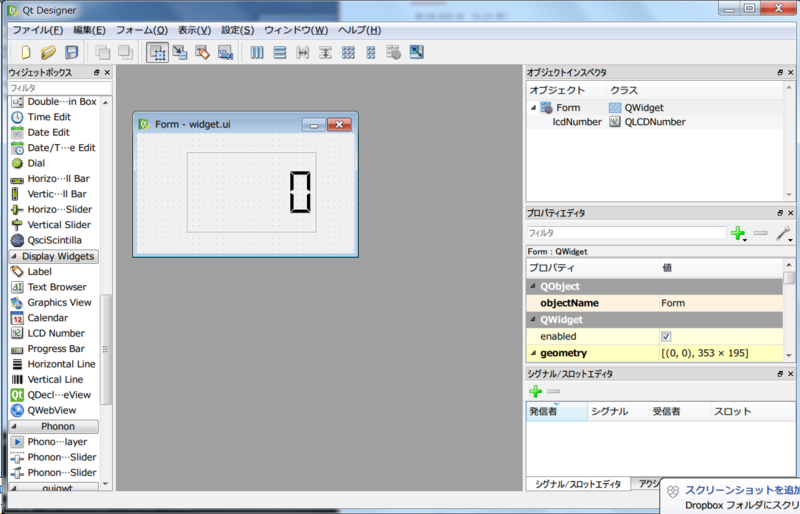Image resolution: width=800 pixels, height=514 pixels.
Task: Apply horizontal layout to the form
Action: pos(257,52)
